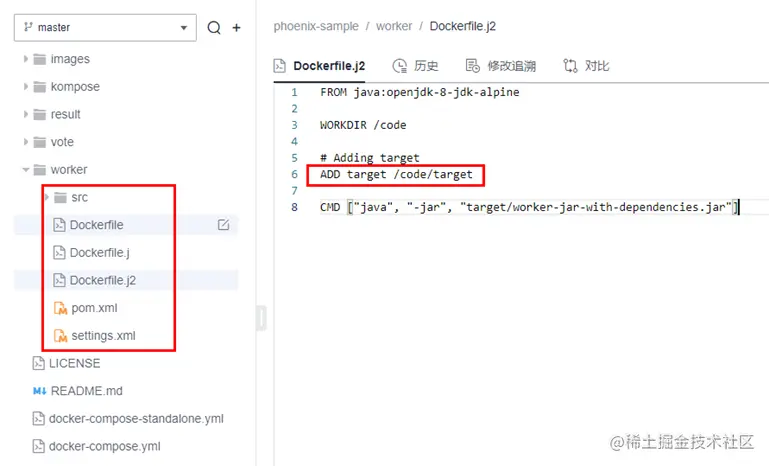Screen dimensions: 769x466
Task: Click the FROM java:openjdk-8-jdk-alpine line
Action: (419, 92)
